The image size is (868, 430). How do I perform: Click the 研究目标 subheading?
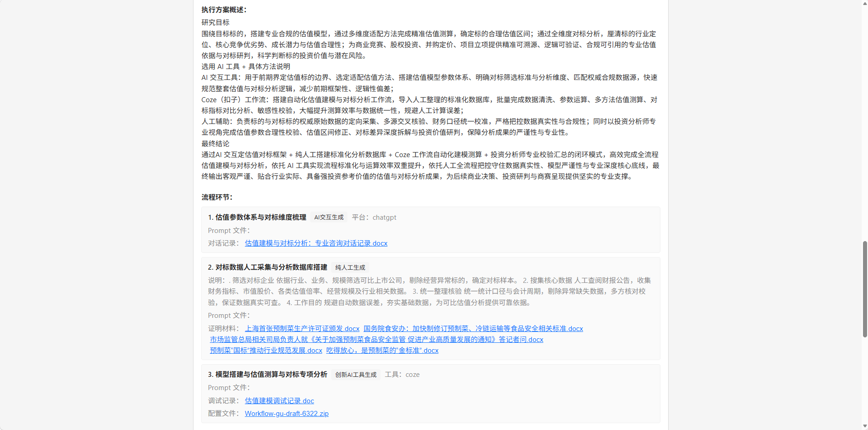click(x=216, y=23)
